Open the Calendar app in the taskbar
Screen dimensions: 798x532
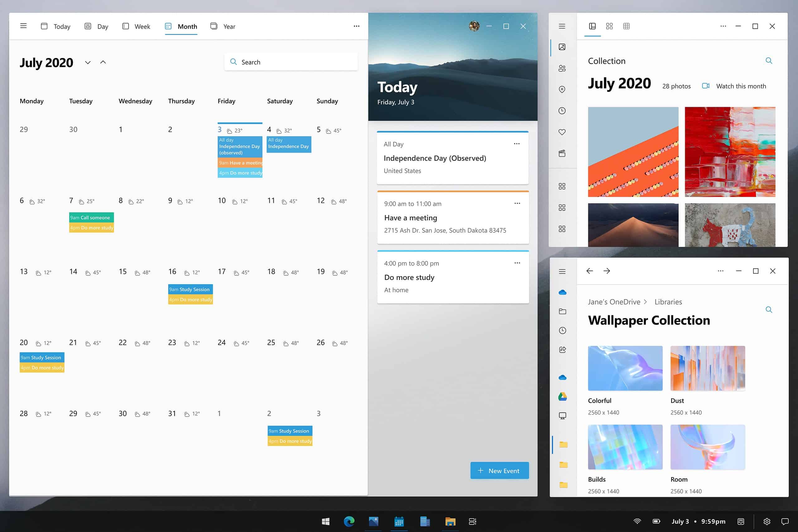[x=399, y=521]
